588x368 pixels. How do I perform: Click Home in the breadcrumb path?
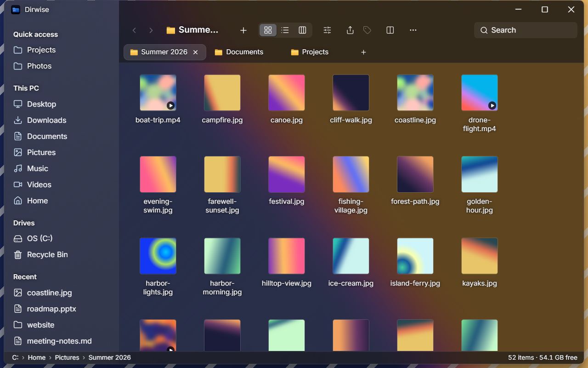point(37,357)
